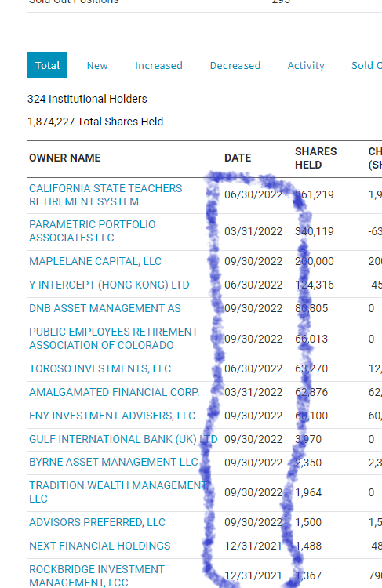
Task: Open Public Employees Retirement Association of Colorado
Action: pyautogui.click(x=113, y=339)
